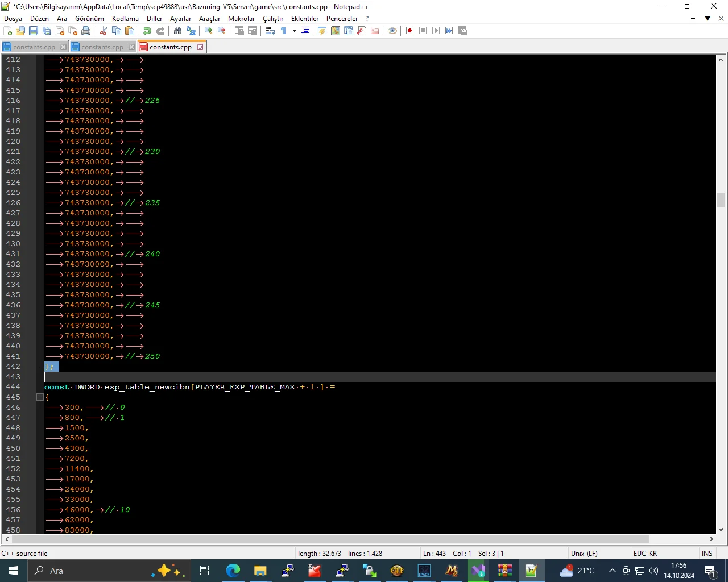The height and width of the screenshot is (582, 728).
Task: Switch to the first constants.cpp tab
Action: (x=34, y=47)
